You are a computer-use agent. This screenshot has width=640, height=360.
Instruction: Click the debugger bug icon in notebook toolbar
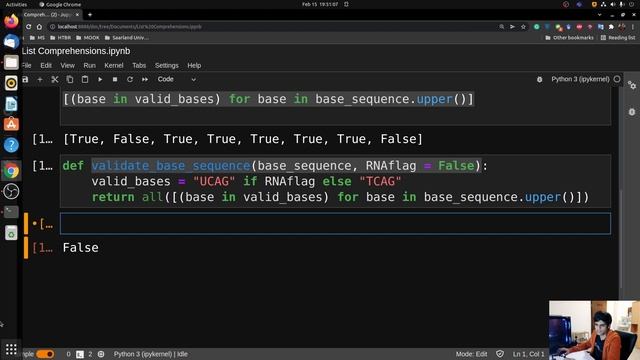pyautogui.click(x=540, y=80)
